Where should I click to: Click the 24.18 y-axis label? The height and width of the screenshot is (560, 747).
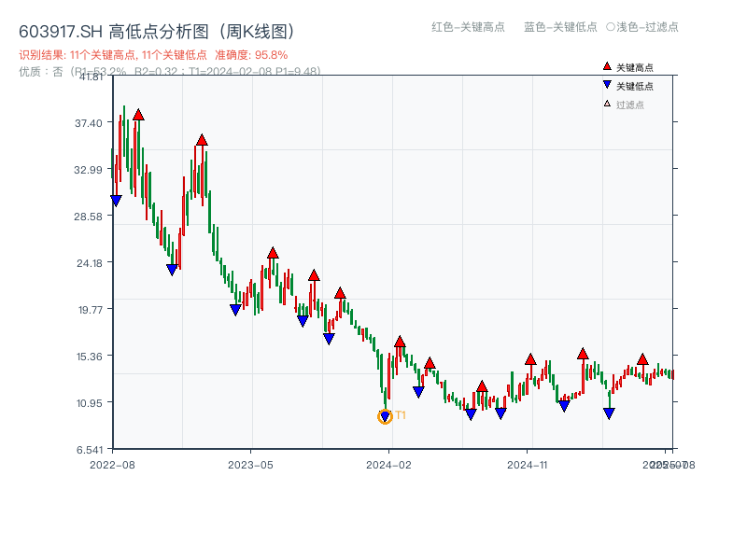[90, 263]
